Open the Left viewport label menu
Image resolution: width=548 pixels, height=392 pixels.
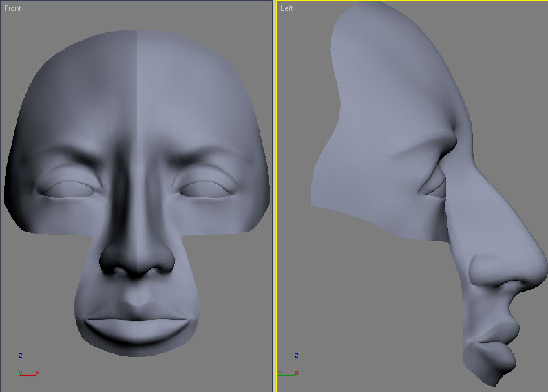(286, 8)
